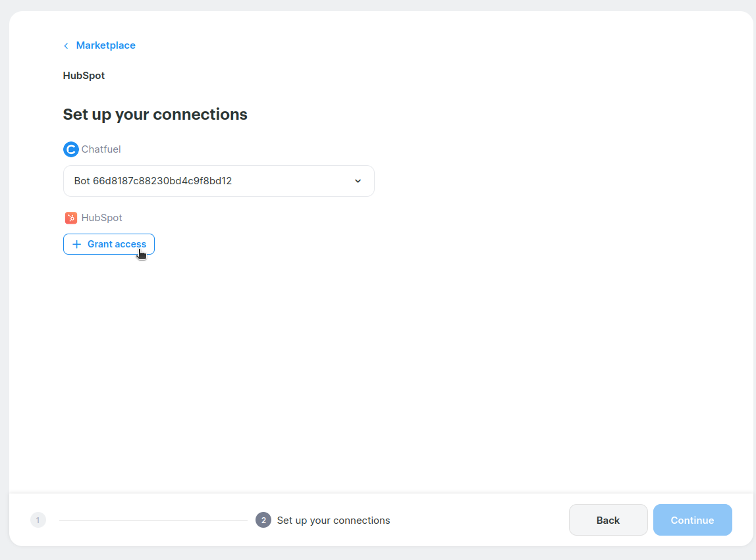Click the Chatfuel connection label text
The height and width of the screenshot is (560, 756).
click(x=101, y=149)
